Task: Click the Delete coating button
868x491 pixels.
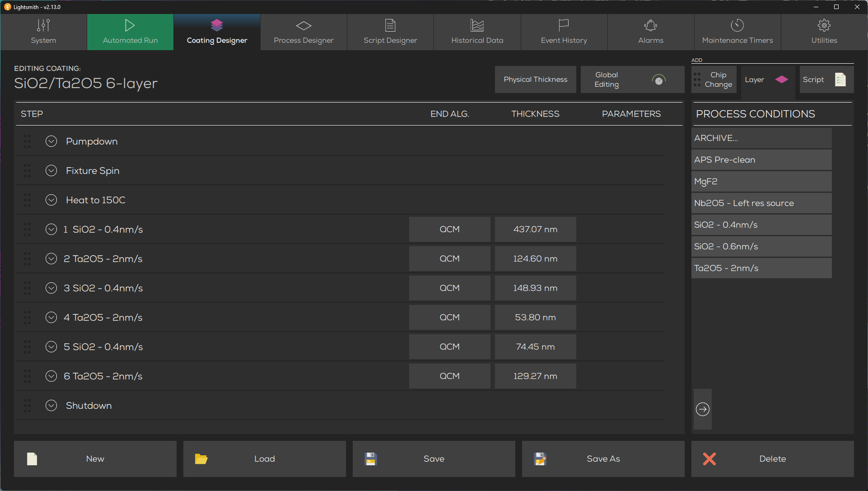Action: point(772,459)
